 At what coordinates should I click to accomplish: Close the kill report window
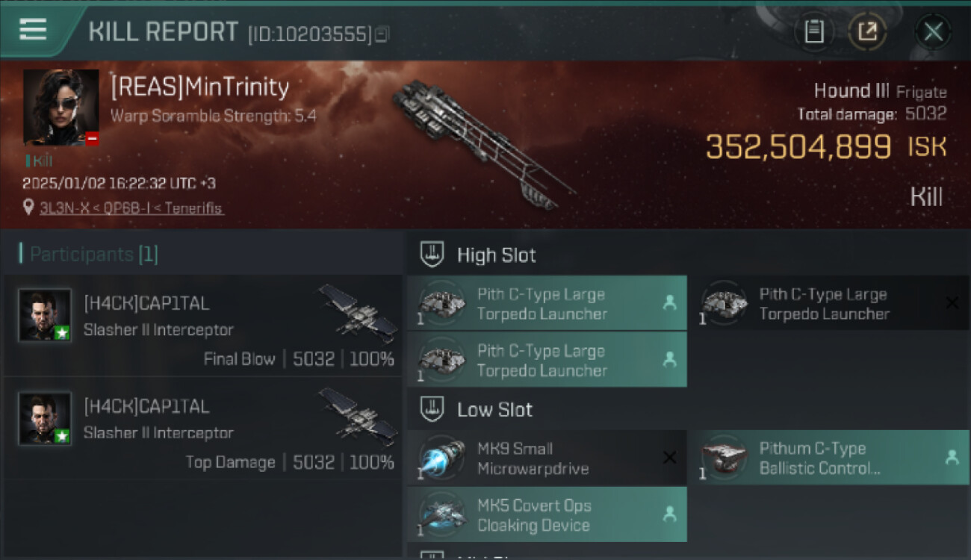pyautogui.click(x=933, y=31)
